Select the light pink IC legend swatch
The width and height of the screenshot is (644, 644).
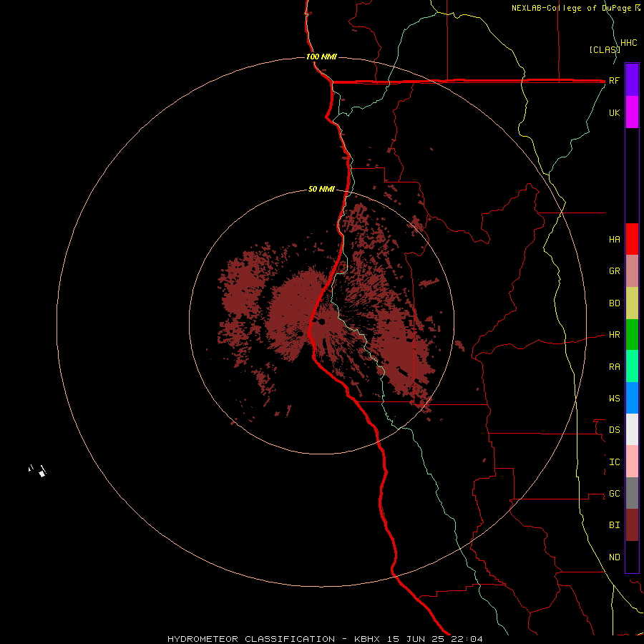click(632, 462)
